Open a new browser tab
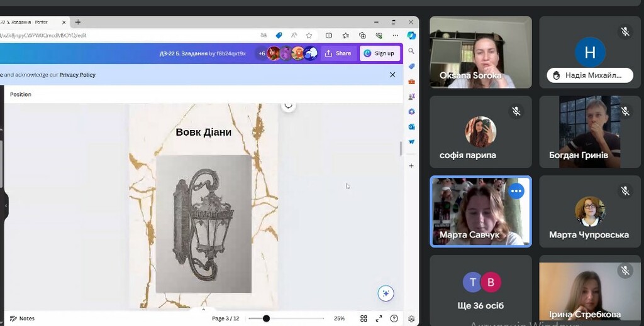The width and height of the screenshot is (644, 326). [78, 22]
